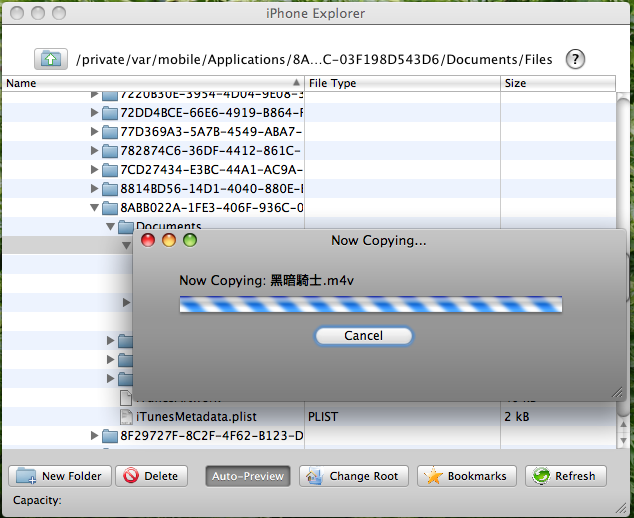This screenshot has height=518, width=634.
Task: Select folder icon for 782874C6-36DF-4412-861C
Action: point(110,151)
